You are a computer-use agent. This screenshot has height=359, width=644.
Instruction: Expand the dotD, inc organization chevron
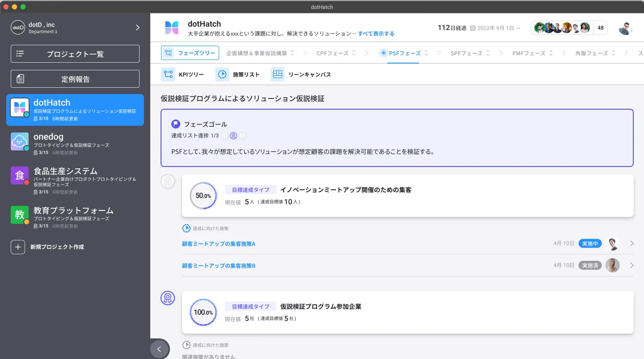[x=138, y=28]
